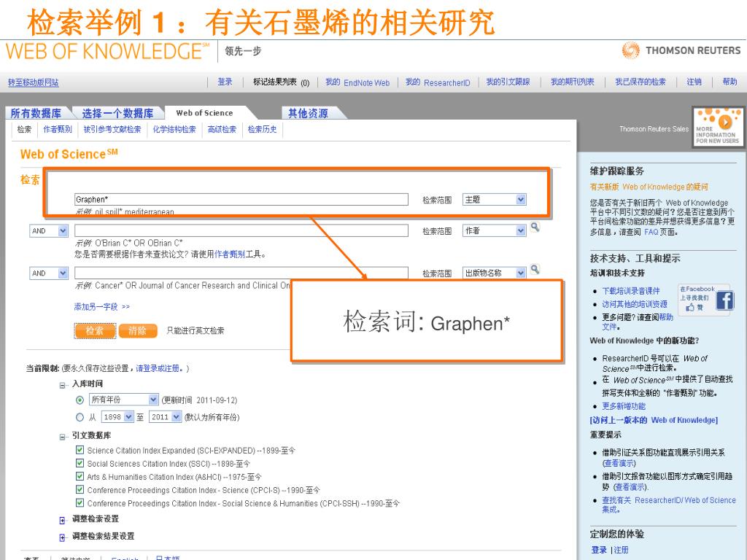This screenshot has height=560, width=747.
Task: Collapse the 引文数据库 section
Action: pyautogui.click(x=63, y=437)
